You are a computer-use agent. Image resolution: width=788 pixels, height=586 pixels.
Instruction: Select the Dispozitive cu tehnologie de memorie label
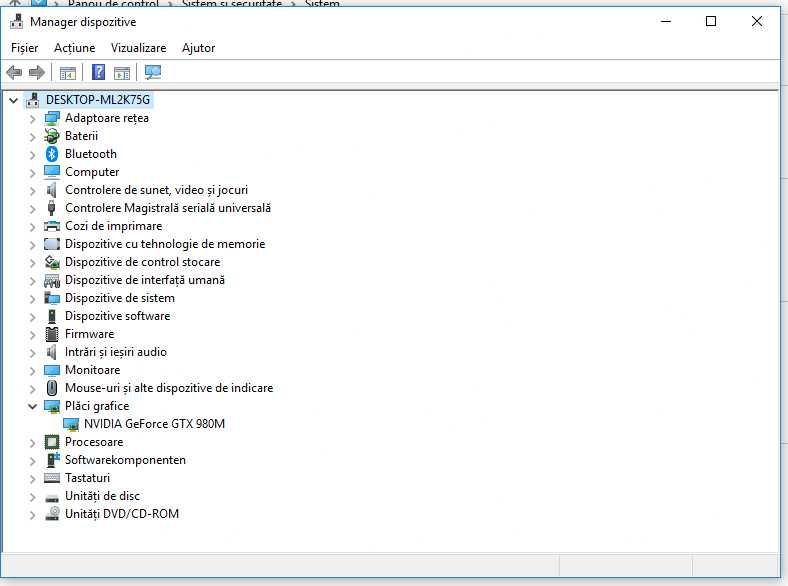tap(165, 244)
